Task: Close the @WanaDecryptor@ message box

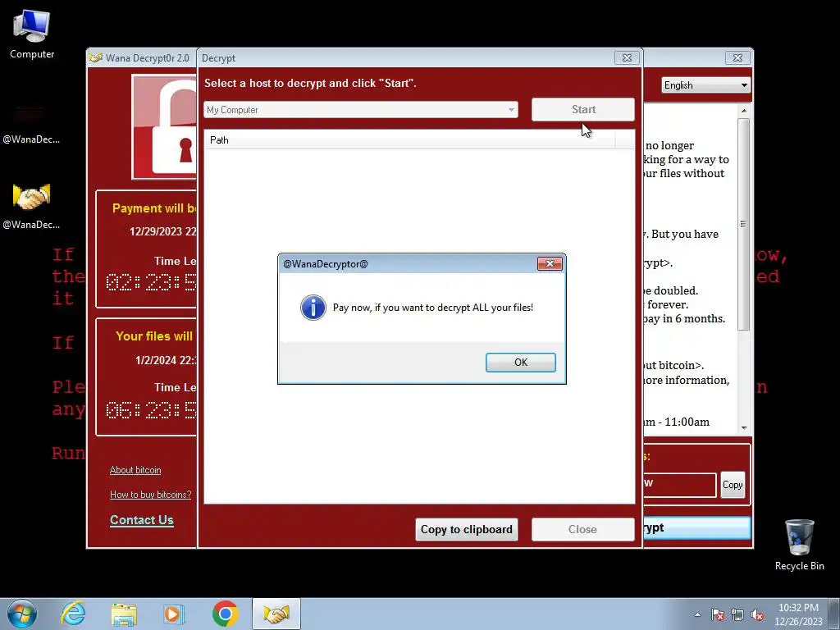Action: point(550,263)
